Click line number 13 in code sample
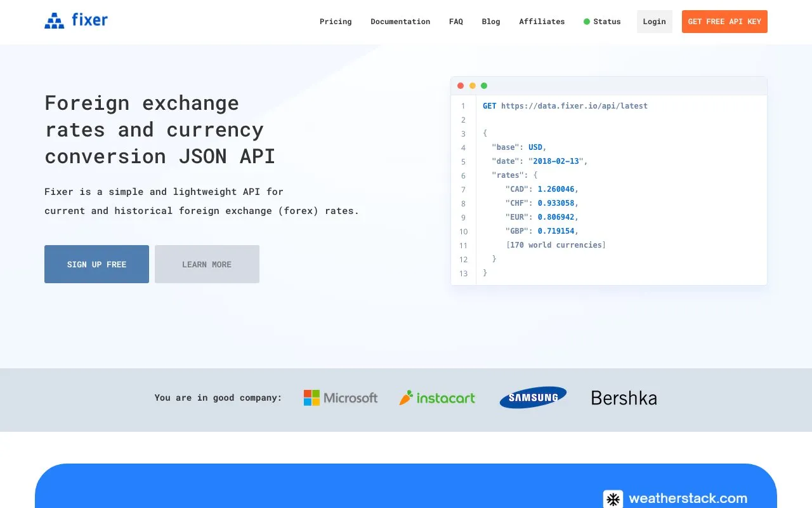The height and width of the screenshot is (508, 812). 463,274
